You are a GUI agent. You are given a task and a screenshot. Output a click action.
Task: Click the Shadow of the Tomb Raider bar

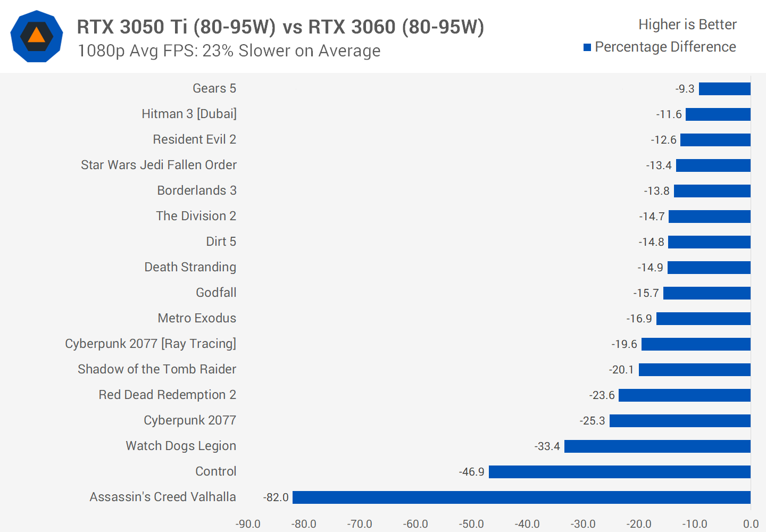coord(695,370)
